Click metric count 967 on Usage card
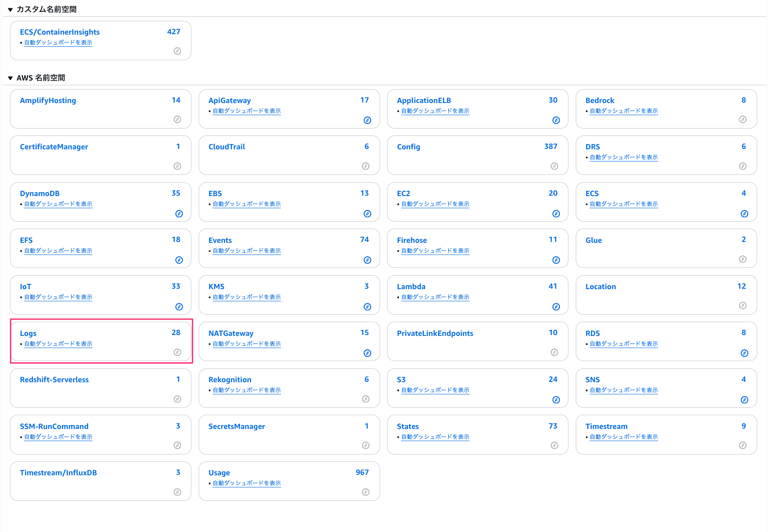Viewport: 768px width, 532px height. tap(362, 472)
